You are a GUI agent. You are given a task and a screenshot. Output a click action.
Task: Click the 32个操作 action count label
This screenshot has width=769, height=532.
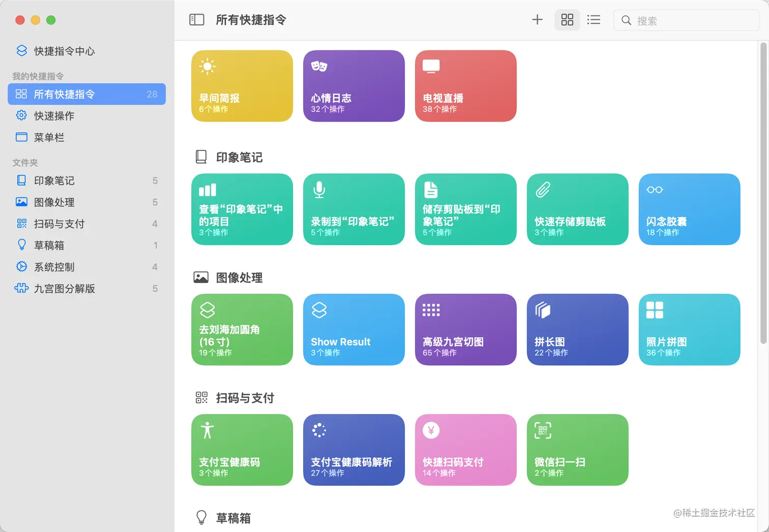pyautogui.click(x=328, y=109)
